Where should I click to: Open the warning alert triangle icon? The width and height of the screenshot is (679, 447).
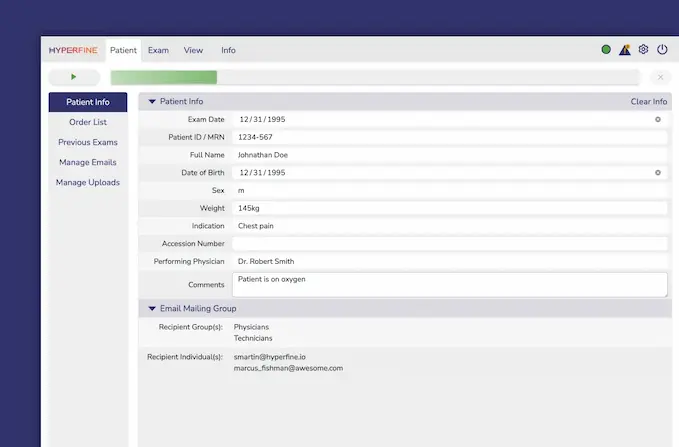click(x=625, y=50)
